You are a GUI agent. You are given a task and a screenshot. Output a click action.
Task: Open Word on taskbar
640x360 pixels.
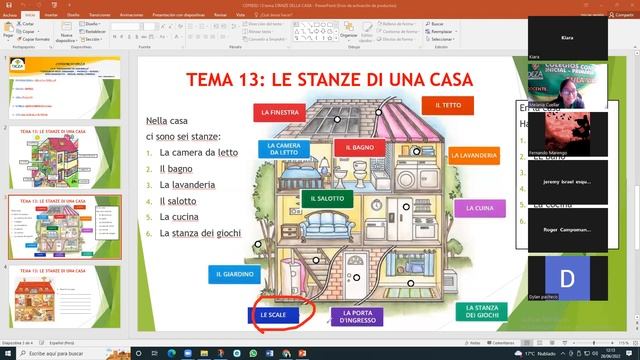[x=269, y=353]
